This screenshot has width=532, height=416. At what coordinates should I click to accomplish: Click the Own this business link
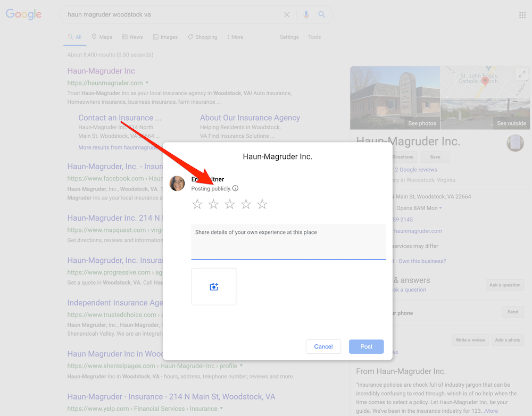422,261
